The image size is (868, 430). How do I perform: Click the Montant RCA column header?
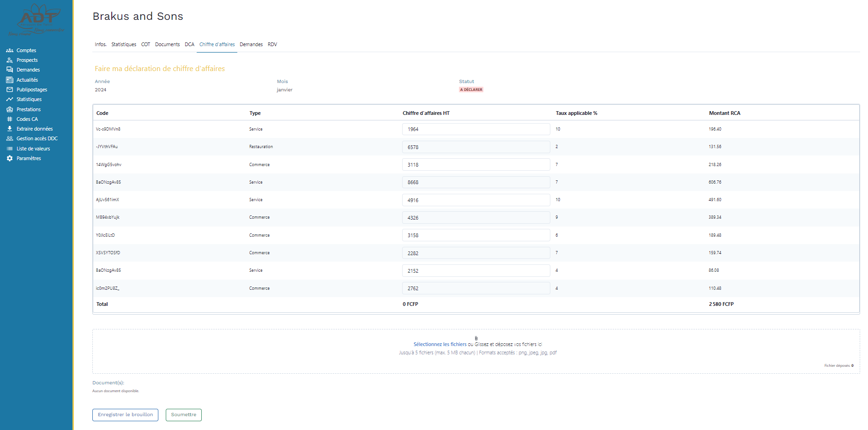point(724,113)
